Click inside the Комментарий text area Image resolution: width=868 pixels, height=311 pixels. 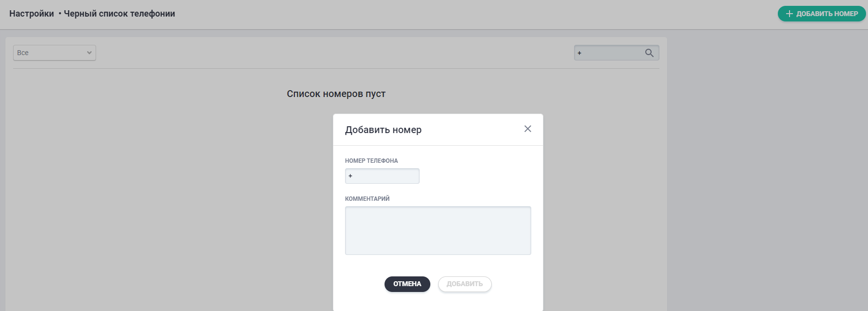[438, 230]
